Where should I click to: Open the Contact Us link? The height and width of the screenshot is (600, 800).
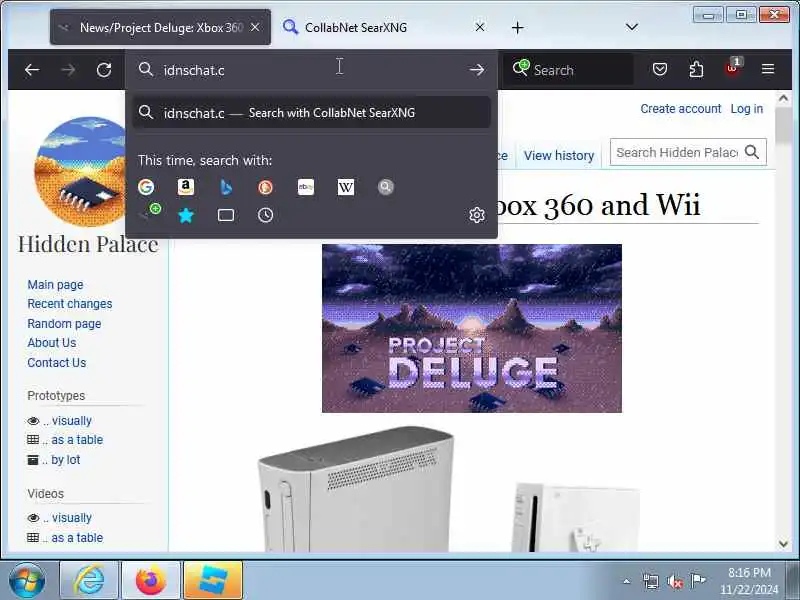(57, 363)
